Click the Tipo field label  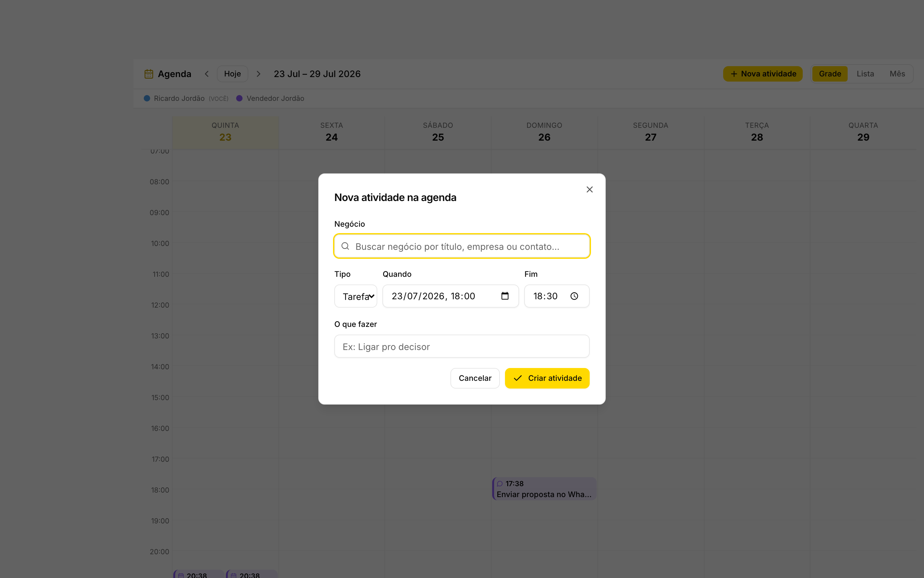[x=343, y=274]
